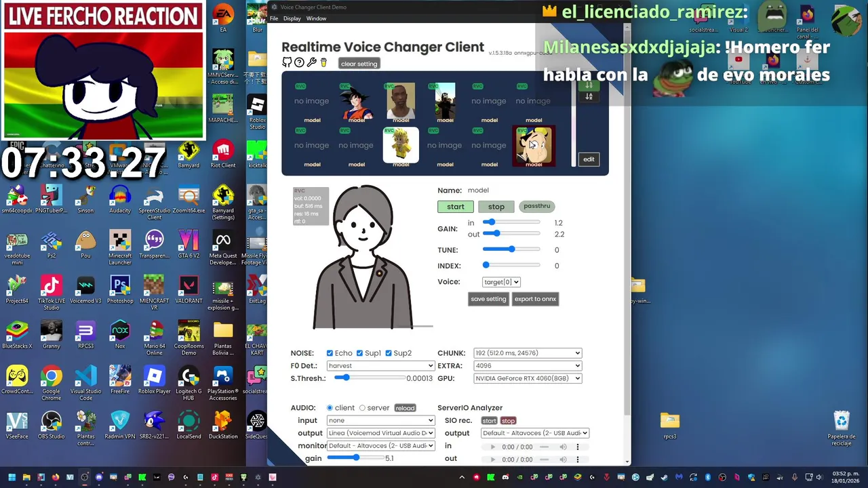Open the AUDIO output Voicemod dropdown
This screenshot has width=868, height=488.
[380, 433]
